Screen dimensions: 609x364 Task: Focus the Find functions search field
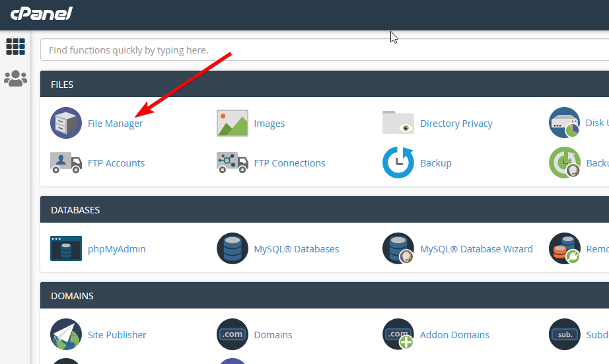(325, 50)
